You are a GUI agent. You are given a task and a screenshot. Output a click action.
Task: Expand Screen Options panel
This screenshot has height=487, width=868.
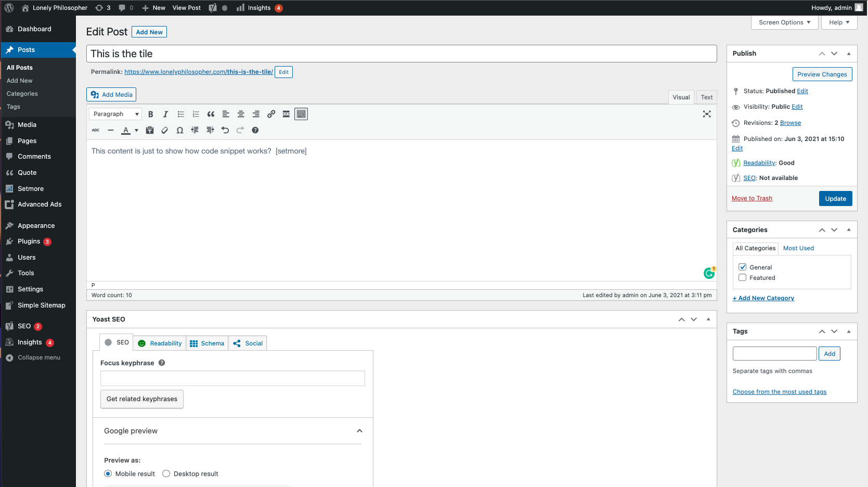click(x=784, y=22)
